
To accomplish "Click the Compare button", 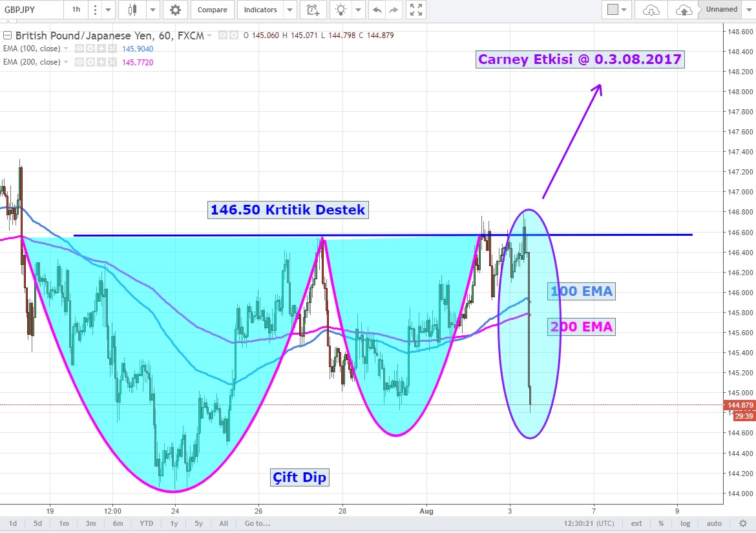I will tap(212, 10).
